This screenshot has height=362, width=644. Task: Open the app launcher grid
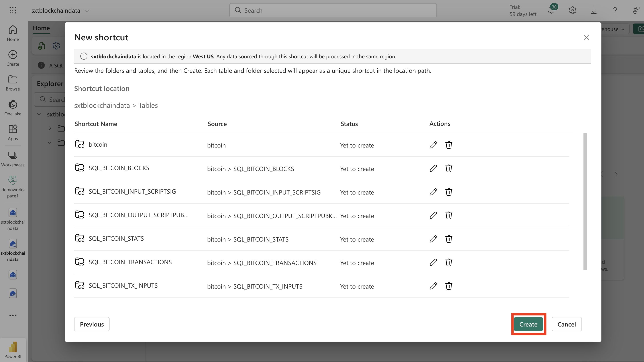click(x=13, y=10)
